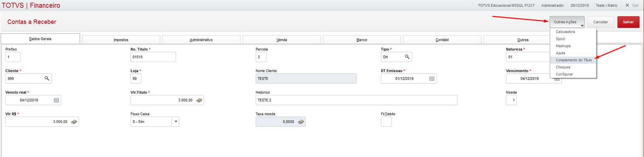Screen dimensions: 644x157
Task: Open the DT Emissao calendar picker
Action: click(x=432, y=78)
